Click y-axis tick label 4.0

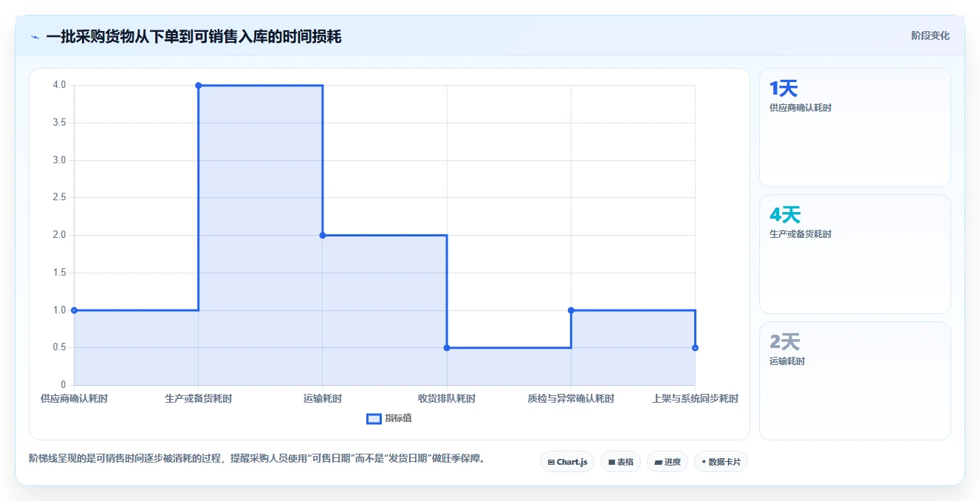pos(59,85)
